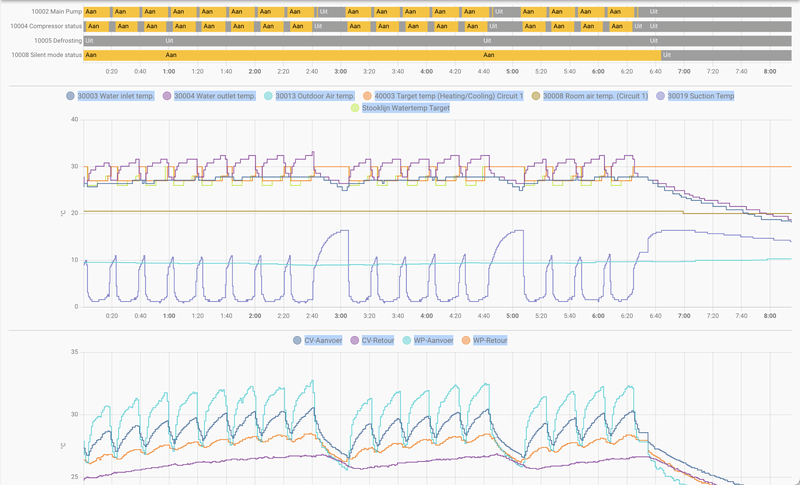
Task: Click the 40 y-axis label of middle chart
Action: (x=74, y=120)
